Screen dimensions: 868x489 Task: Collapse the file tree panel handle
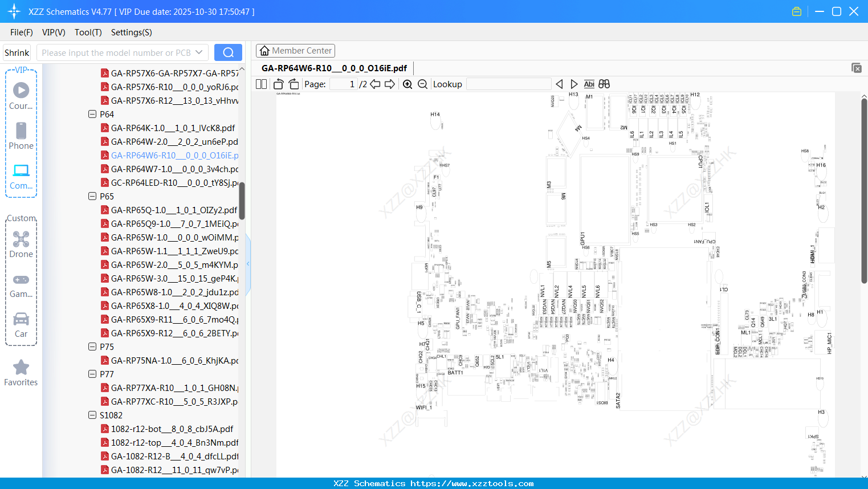(x=248, y=263)
